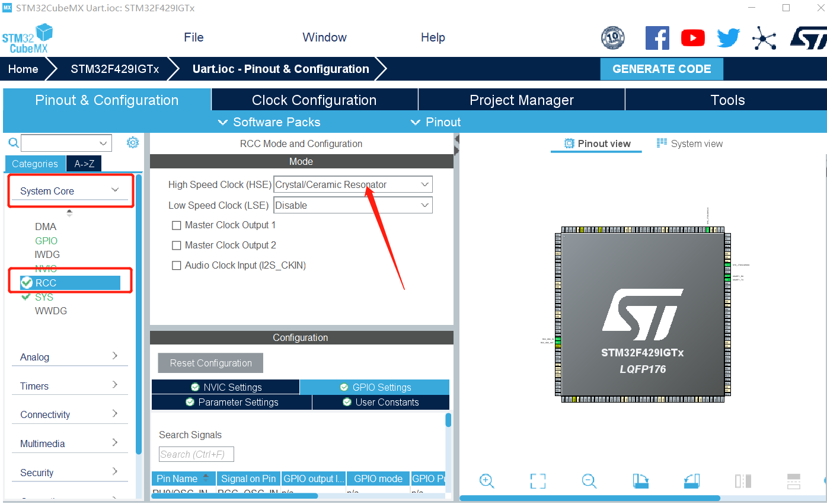
Task: Open the category settings gear icon
Action: pyautogui.click(x=133, y=142)
